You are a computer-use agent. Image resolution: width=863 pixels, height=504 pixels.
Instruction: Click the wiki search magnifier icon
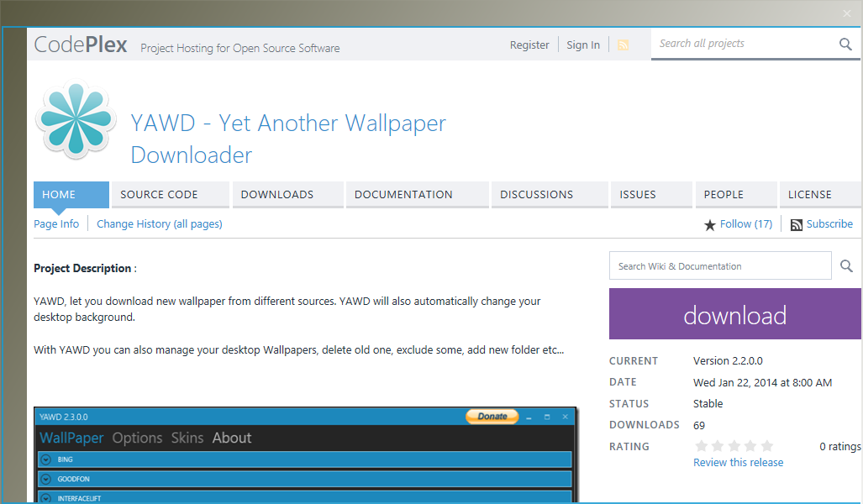point(846,266)
